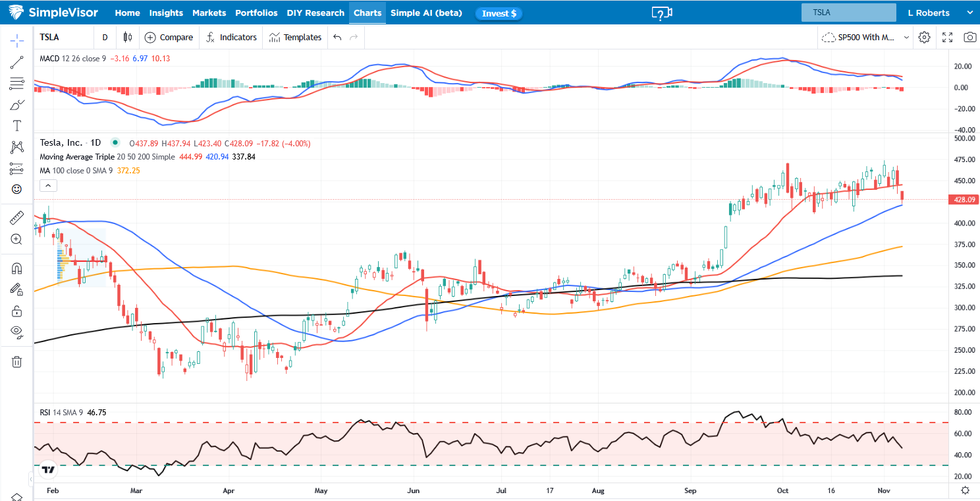Toggle the Hide All Drawings eye icon
980x501 pixels.
click(x=18, y=332)
